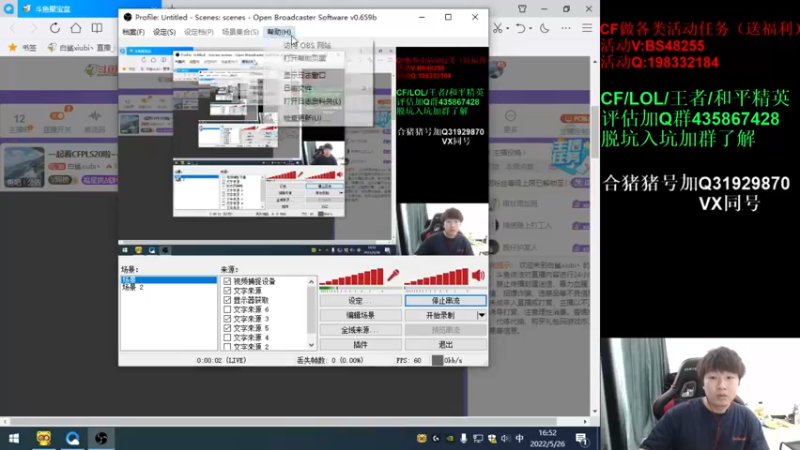Viewport: 800px width, 450px height.
Task: Click the 开始录制 button
Action: click(x=440, y=315)
